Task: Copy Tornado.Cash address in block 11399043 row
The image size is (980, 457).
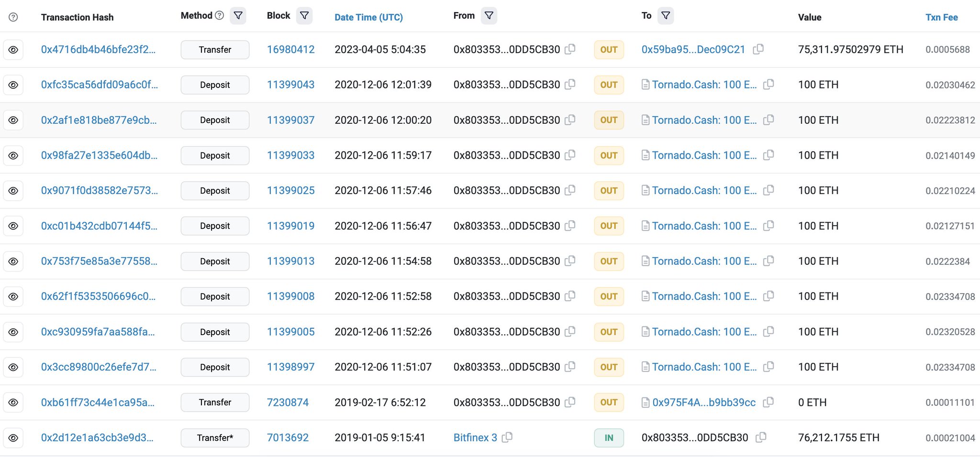Action: click(x=768, y=85)
